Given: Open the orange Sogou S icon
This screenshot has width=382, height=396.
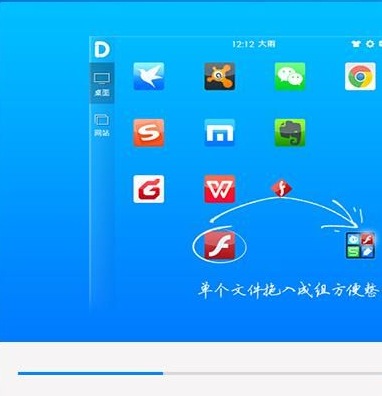Looking at the screenshot, I should (x=149, y=133).
